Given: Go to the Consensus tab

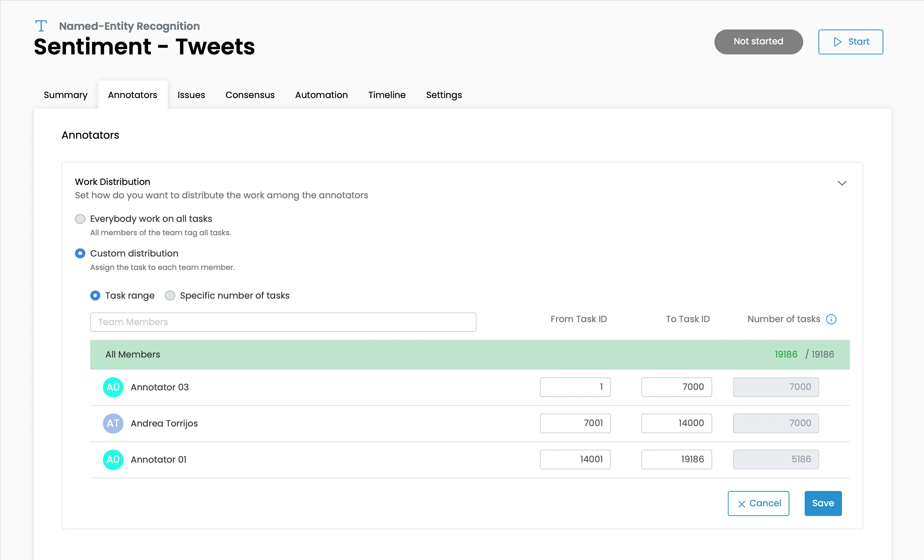Looking at the screenshot, I should 250,95.
